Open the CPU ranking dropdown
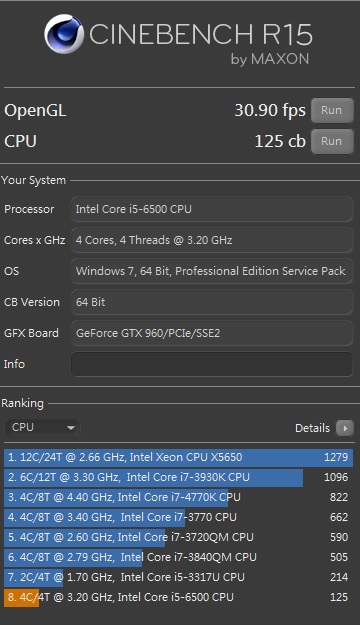Image resolution: width=360 pixels, height=629 pixels. (x=42, y=428)
